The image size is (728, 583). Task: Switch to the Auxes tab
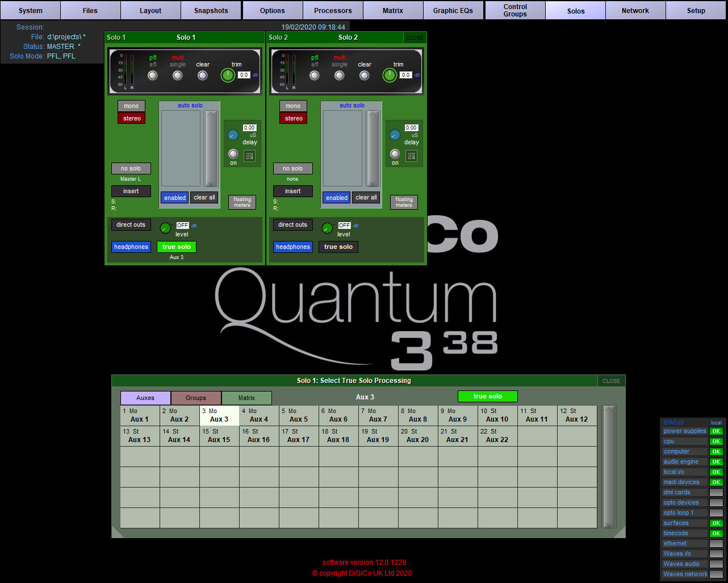pos(145,398)
